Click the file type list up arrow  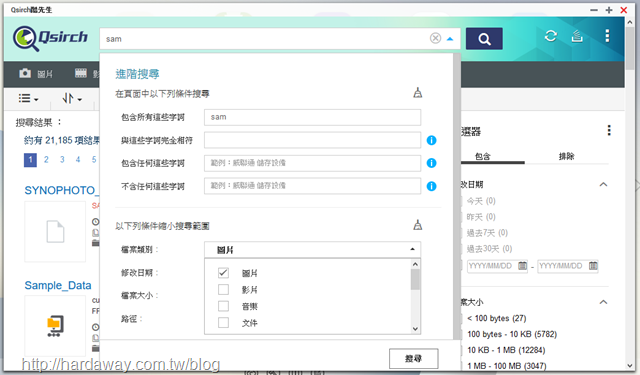point(415,264)
